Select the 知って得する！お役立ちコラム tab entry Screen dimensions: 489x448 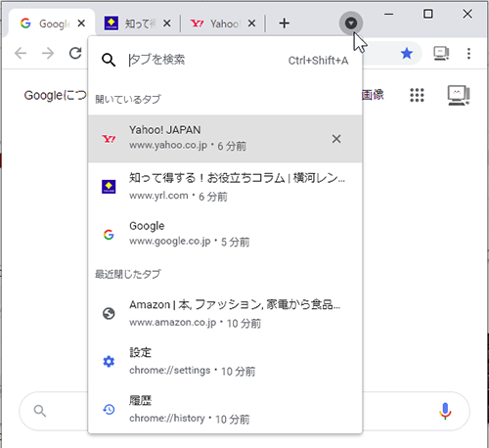(x=225, y=187)
